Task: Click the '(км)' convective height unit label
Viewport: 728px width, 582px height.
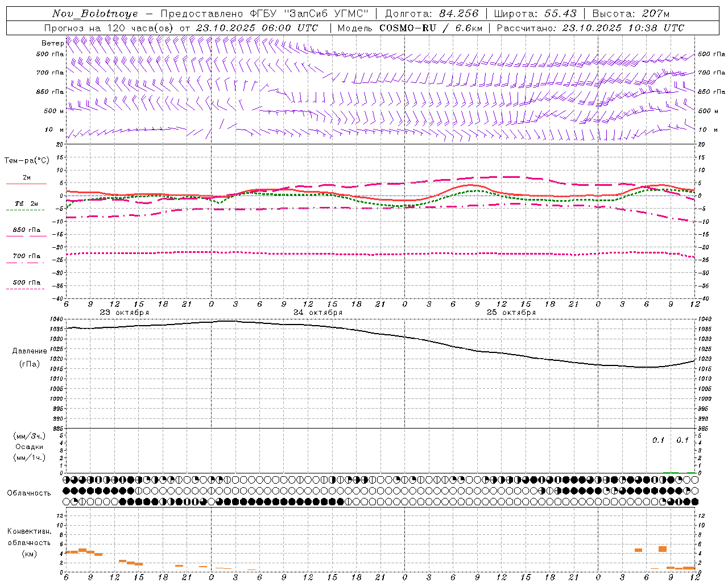Action: [x=30, y=554]
